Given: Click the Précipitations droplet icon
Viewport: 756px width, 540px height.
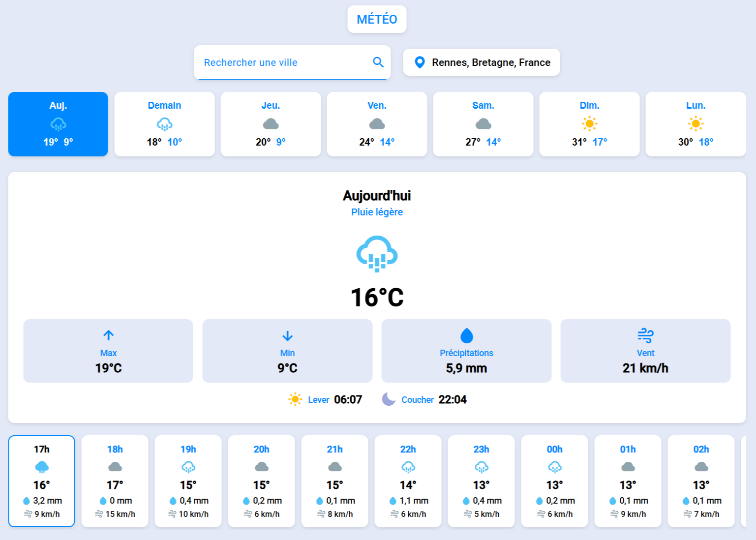Looking at the screenshot, I should tap(466, 335).
